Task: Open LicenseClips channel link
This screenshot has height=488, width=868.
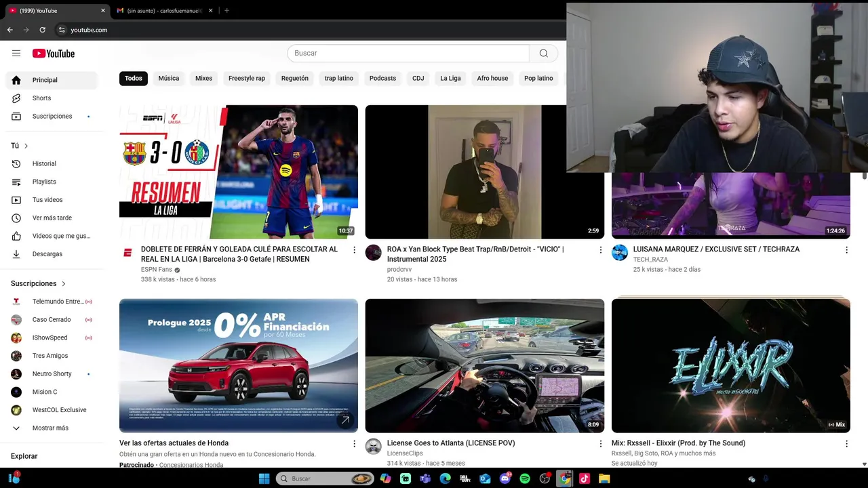Action: pyautogui.click(x=405, y=453)
